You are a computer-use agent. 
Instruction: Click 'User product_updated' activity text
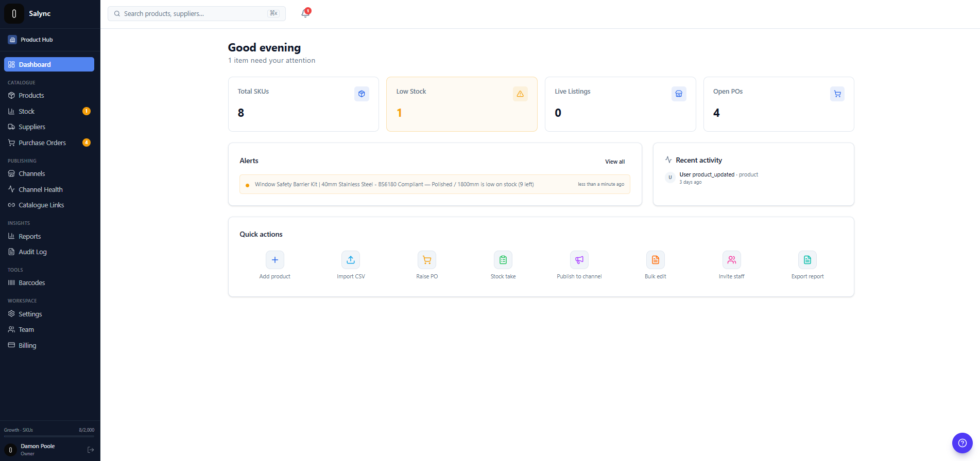click(707, 174)
